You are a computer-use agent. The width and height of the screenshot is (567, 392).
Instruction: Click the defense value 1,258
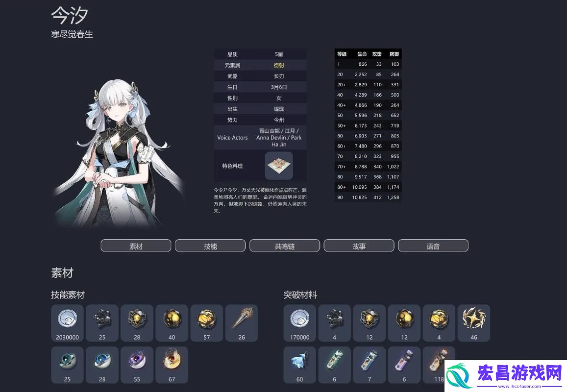pyautogui.click(x=393, y=197)
